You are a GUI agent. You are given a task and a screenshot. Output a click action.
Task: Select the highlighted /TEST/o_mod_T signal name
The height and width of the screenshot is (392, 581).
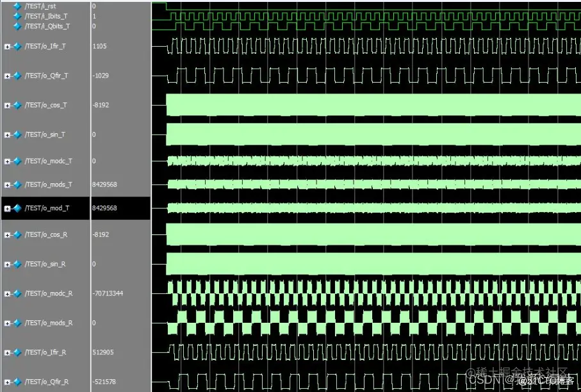(47, 208)
